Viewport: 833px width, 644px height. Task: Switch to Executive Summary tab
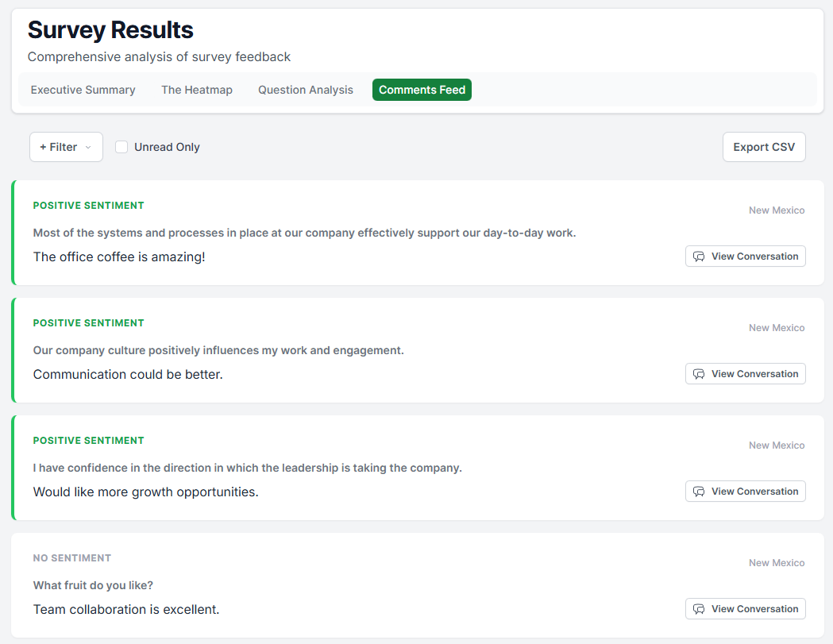click(x=83, y=90)
